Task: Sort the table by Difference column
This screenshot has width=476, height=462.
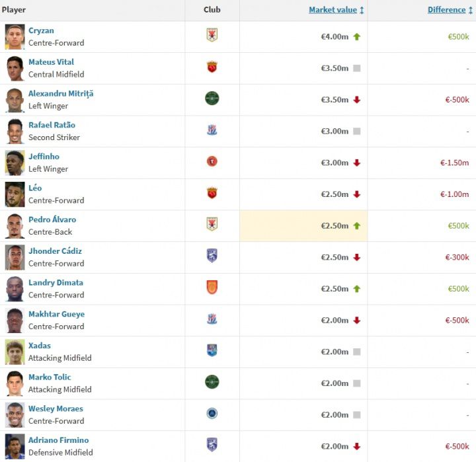Action: 446,10
